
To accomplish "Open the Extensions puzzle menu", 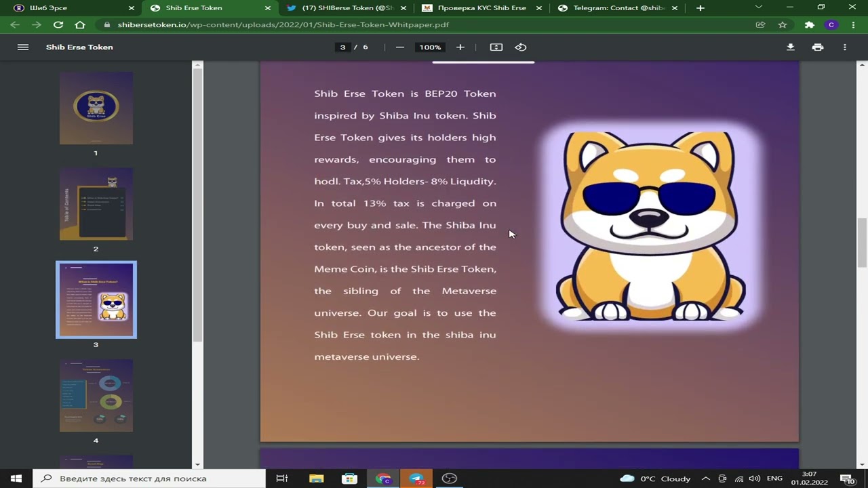I will coord(810,25).
